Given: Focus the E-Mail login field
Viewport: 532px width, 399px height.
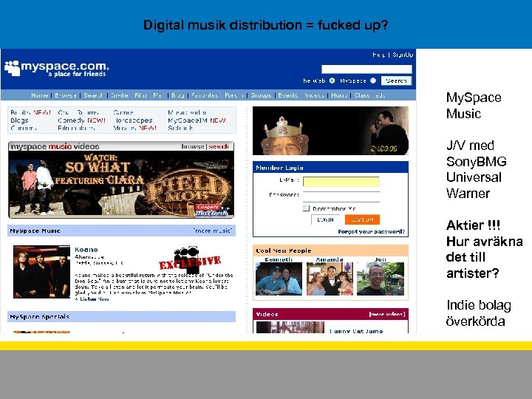Looking at the screenshot, I should tap(341, 182).
